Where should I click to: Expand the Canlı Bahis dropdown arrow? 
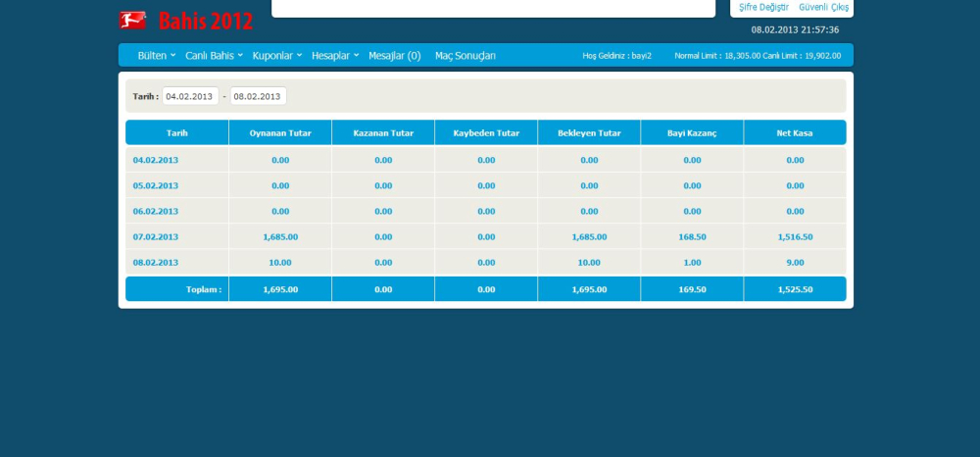click(240, 55)
